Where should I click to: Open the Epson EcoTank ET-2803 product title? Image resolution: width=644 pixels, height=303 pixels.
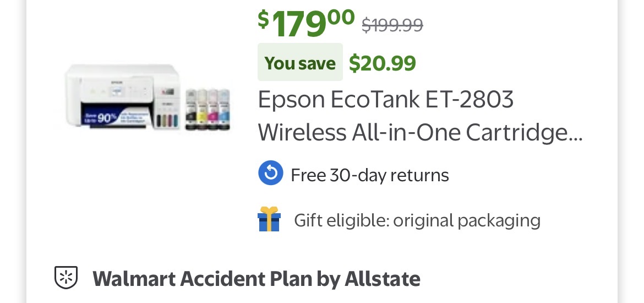385,100
